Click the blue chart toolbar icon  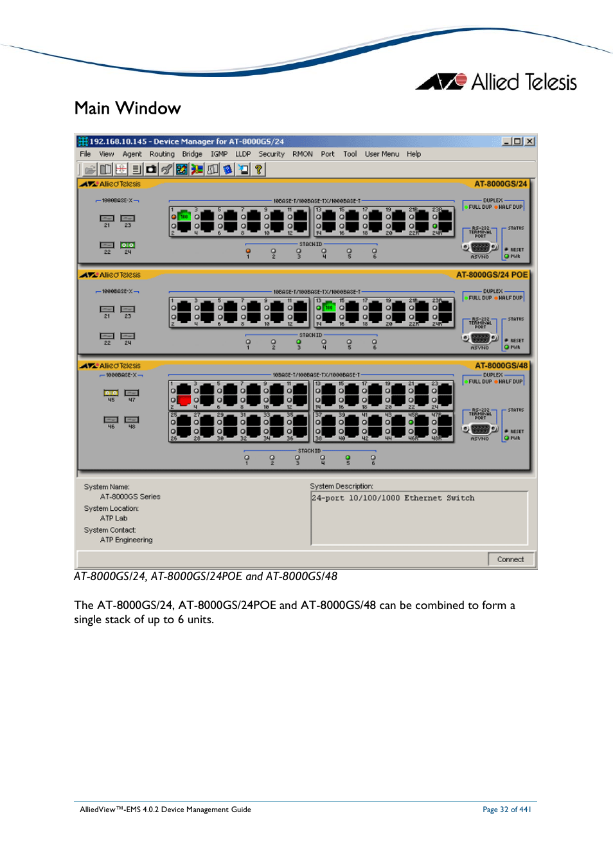coord(182,170)
